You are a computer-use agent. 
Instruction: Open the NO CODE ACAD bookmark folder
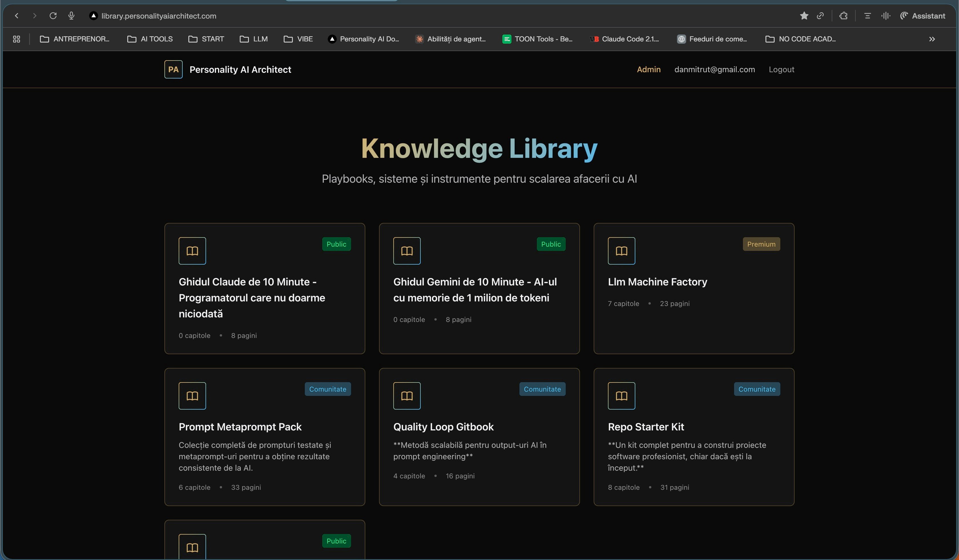(x=800, y=39)
